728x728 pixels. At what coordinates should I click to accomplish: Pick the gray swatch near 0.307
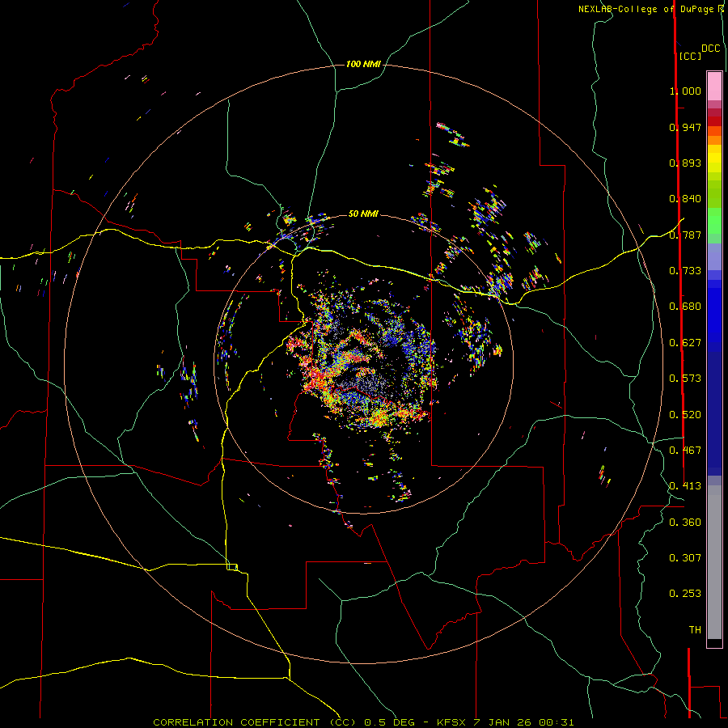tap(714, 562)
